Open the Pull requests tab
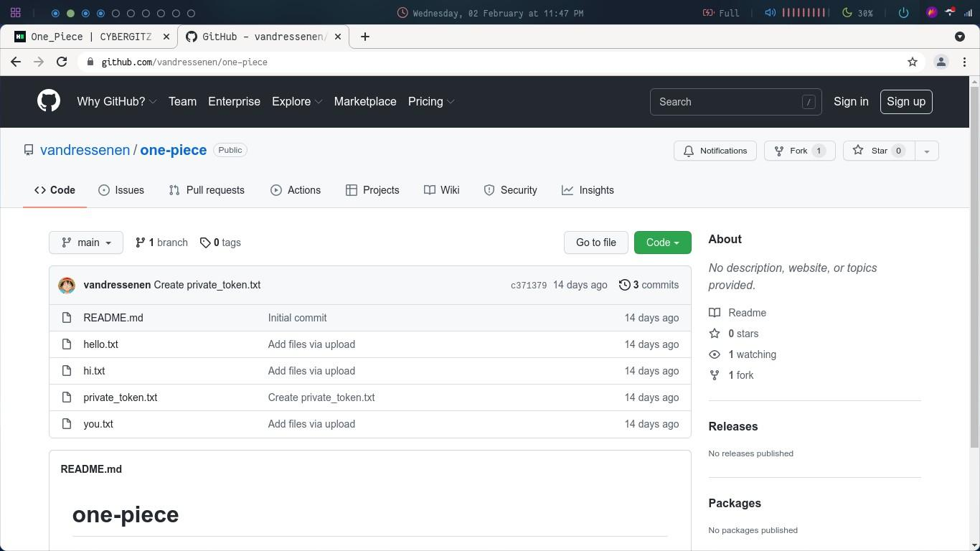 pyautogui.click(x=207, y=190)
